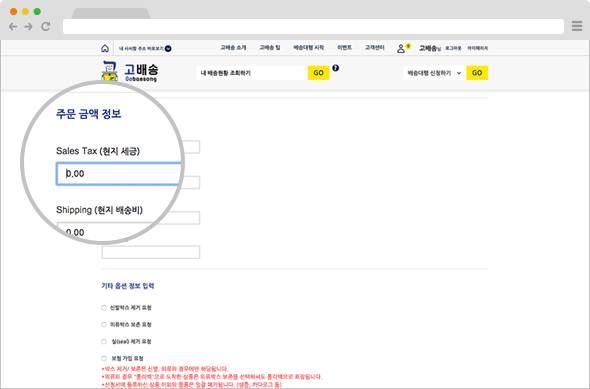
Task: Click the browser address bar
Action: click(313, 26)
